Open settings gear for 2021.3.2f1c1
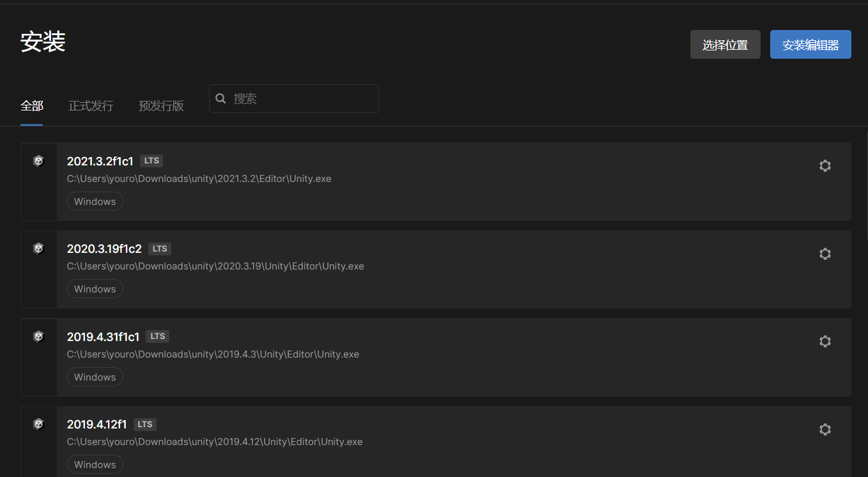The height and width of the screenshot is (477, 868). [825, 166]
